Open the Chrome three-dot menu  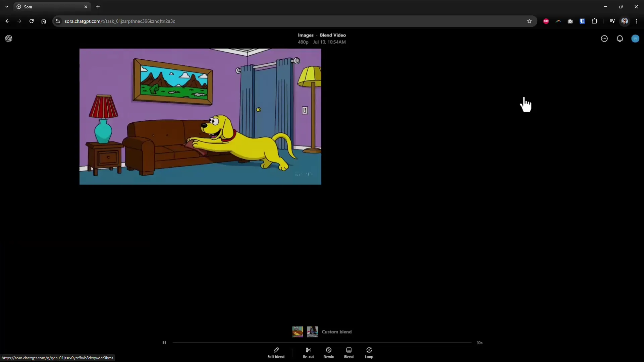(x=637, y=21)
